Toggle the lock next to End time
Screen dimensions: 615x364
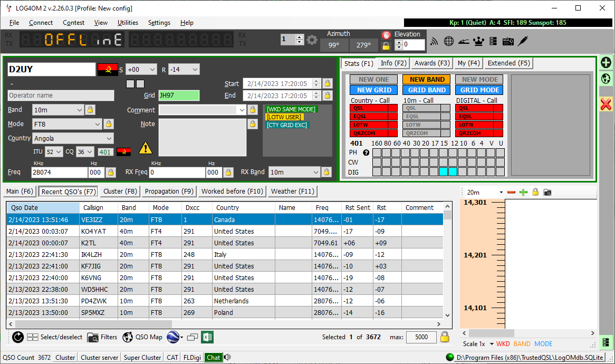coord(328,95)
